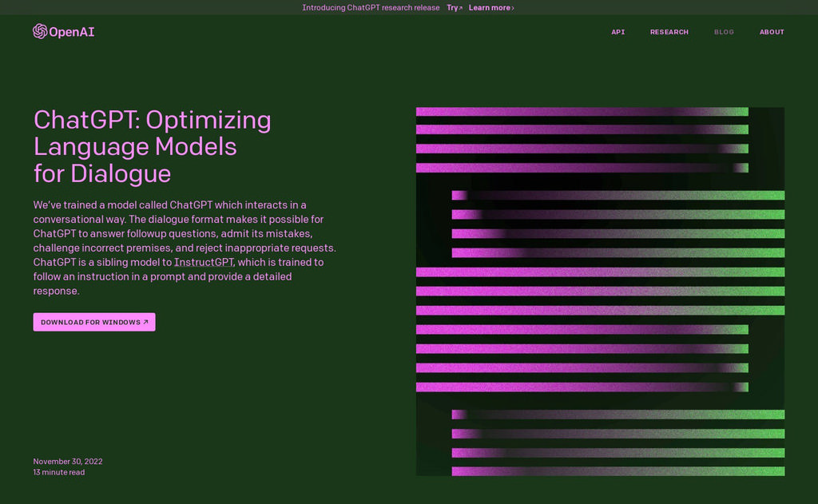Open the Research navigation item
The width and height of the screenshot is (818, 504).
(669, 32)
